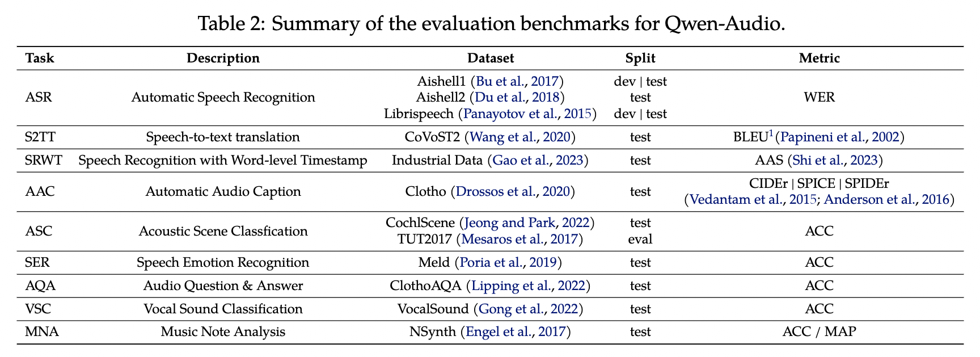The image size is (980, 357).
Task: Follow the Poria et al., 2019 citation
Action: (508, 262)
